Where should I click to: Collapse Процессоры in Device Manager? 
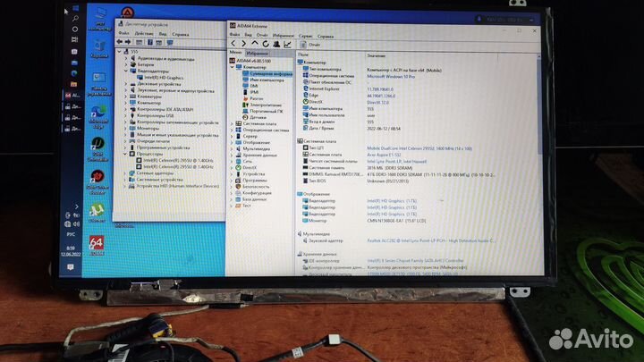[x=125, y=154]
